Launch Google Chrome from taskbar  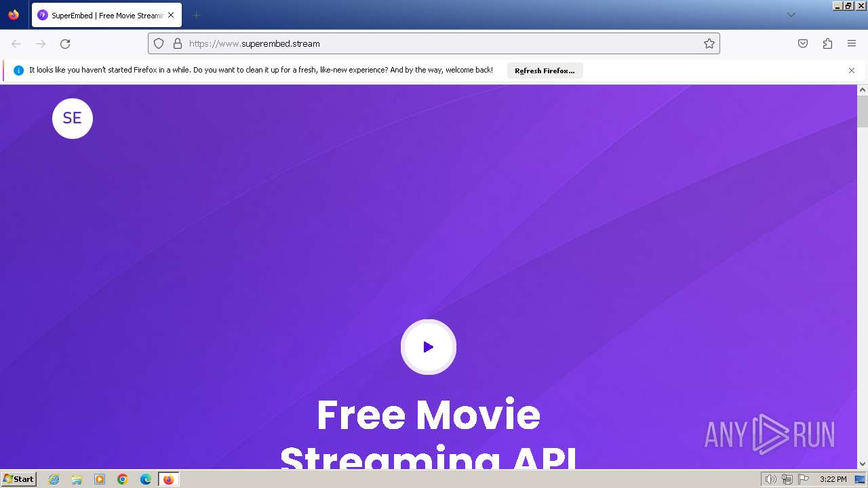point(123,479)
